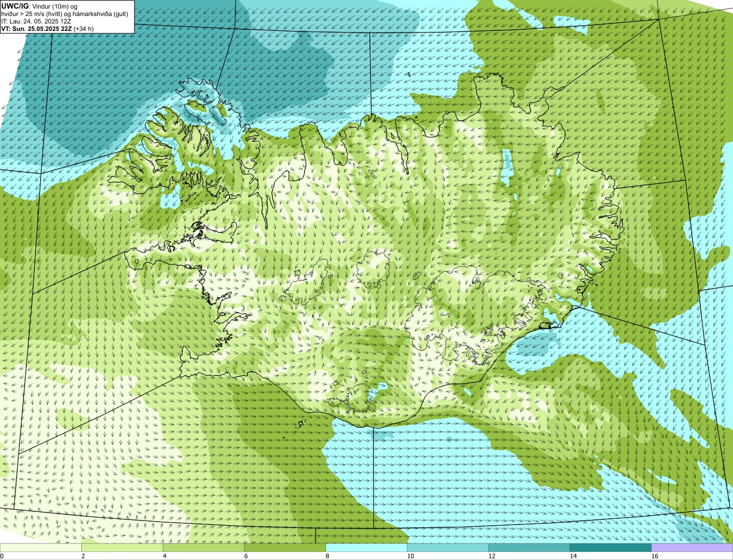Click the lavender above-16 m/s legend swatch
The height and width of the screenshot is (560, 733).
(692, 548)
